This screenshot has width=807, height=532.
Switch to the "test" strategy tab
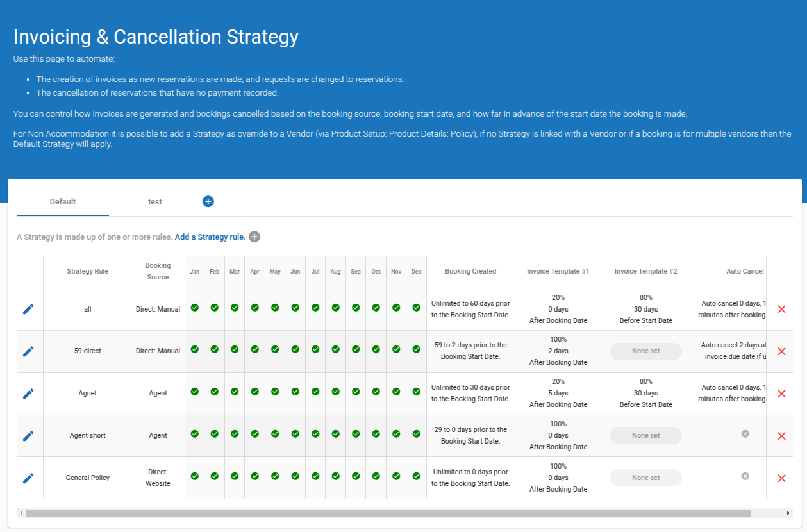coord(154,201)
